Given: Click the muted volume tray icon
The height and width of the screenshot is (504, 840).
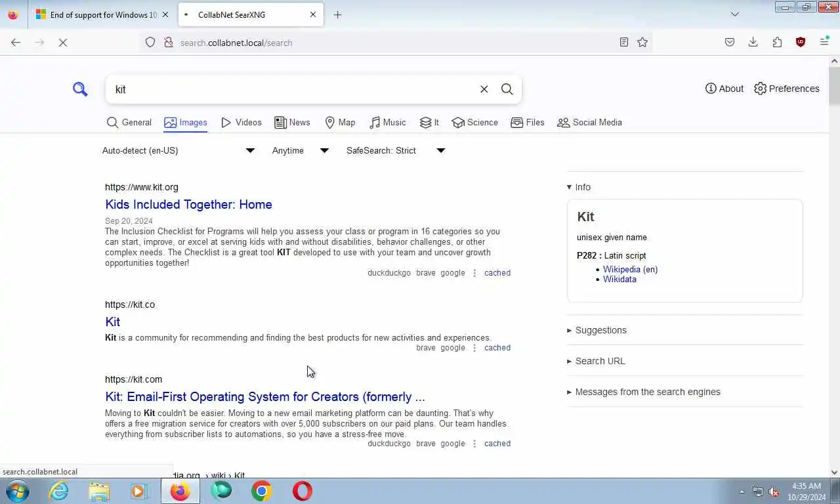Looking at the screenshot, I should tap(774, 492).
